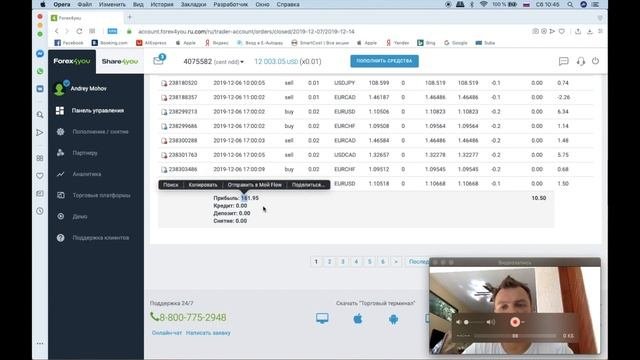Open a new browser tab with plus
640x360 pixels.
pyautogui.click(x=130, y=17)
